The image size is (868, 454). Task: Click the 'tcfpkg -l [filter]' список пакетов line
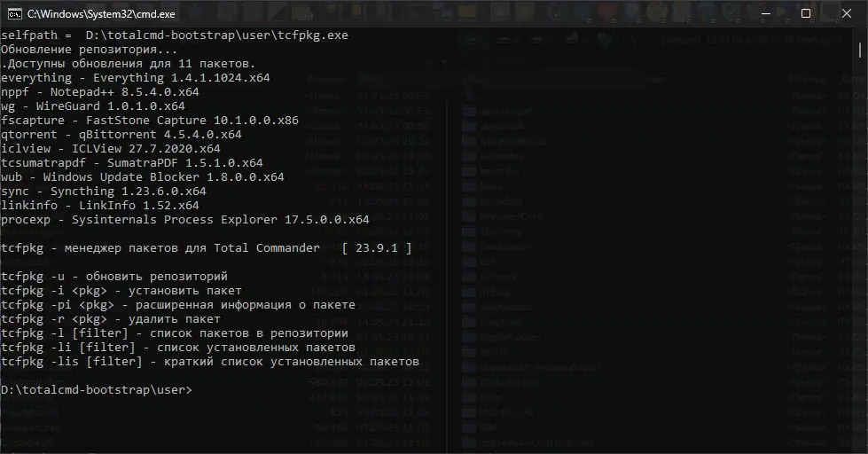[175, 333]
